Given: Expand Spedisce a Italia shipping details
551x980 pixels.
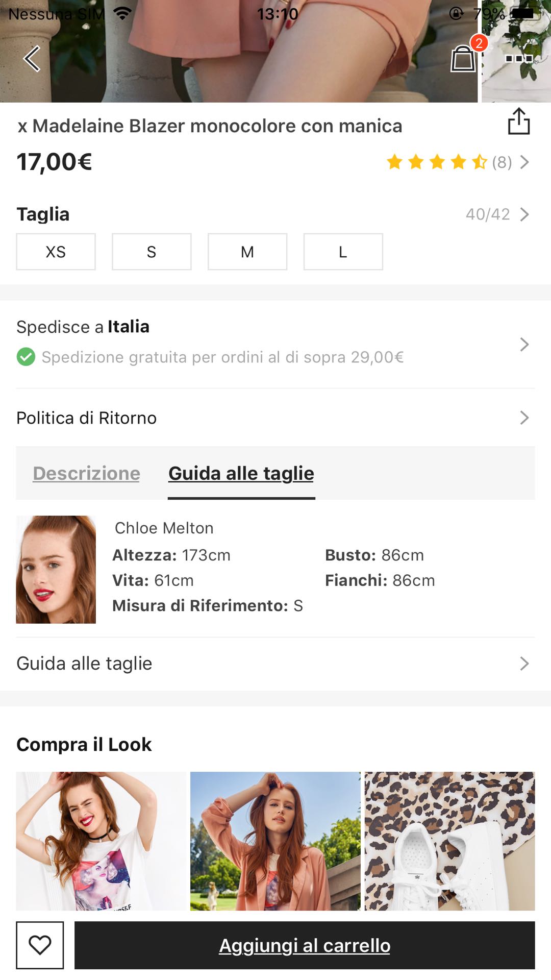Looking at the screenshot, I should coord(524,345).
